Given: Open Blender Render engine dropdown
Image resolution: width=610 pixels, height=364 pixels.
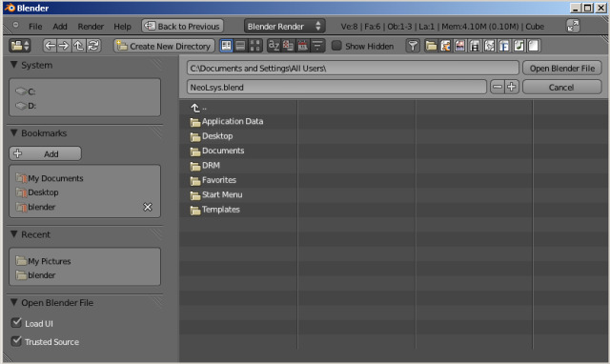Looking at the screenshot, I should coord(285,26).
